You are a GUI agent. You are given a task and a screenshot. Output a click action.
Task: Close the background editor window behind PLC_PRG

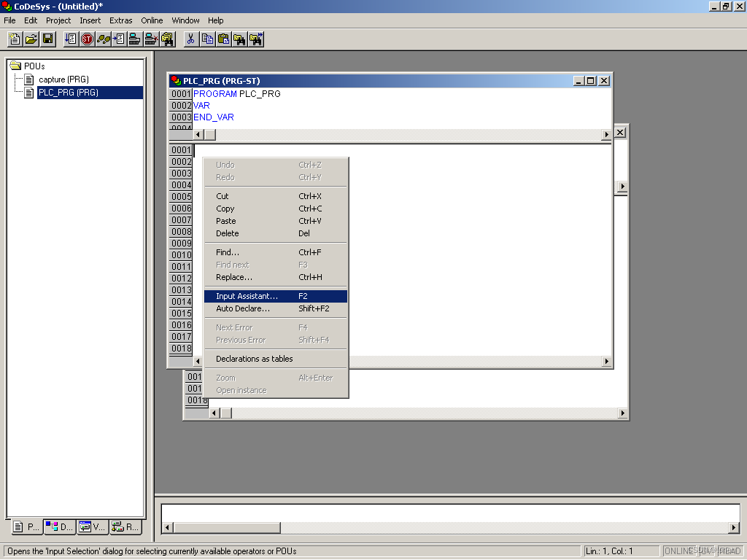[620, 133]
